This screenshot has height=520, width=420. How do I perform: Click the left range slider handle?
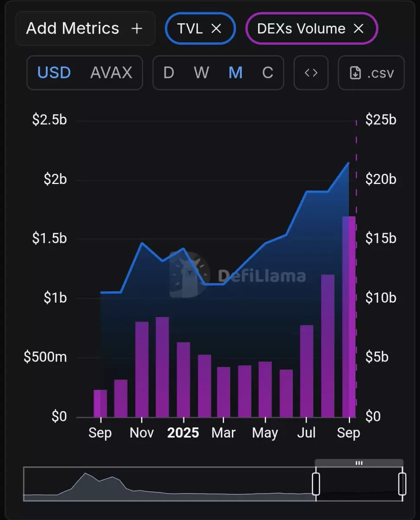(316, 484)
